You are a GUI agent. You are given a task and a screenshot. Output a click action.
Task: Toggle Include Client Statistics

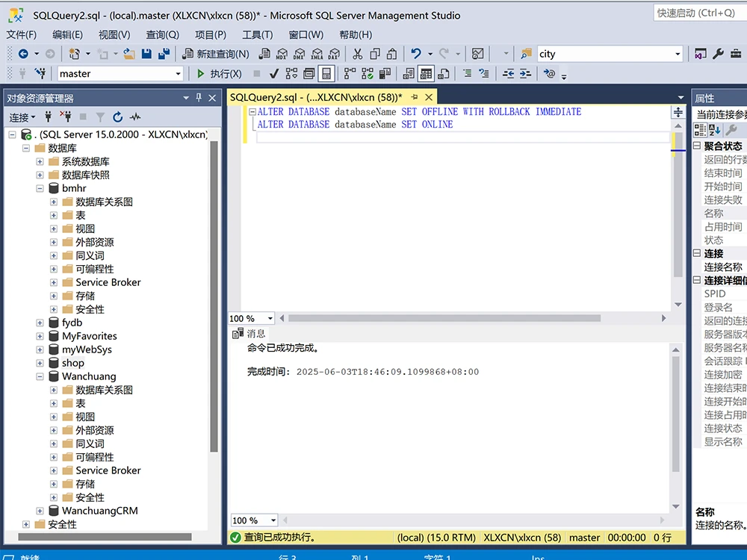(385, 74)
